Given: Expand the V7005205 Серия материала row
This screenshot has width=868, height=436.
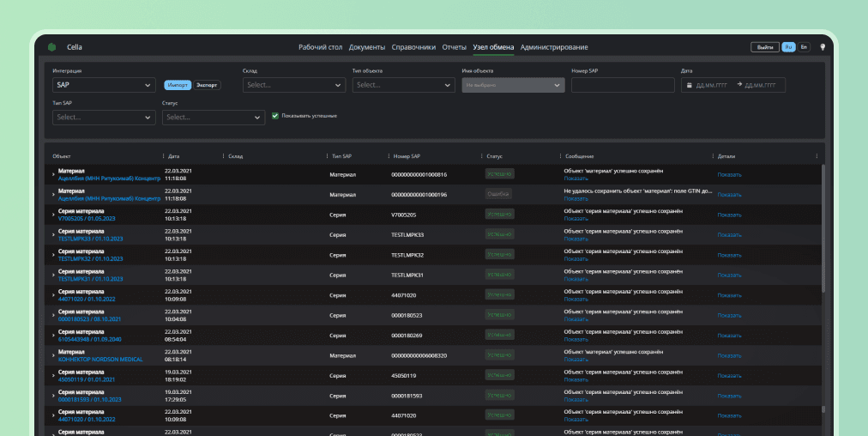Looking at the screenshot, I should [53, 215].
